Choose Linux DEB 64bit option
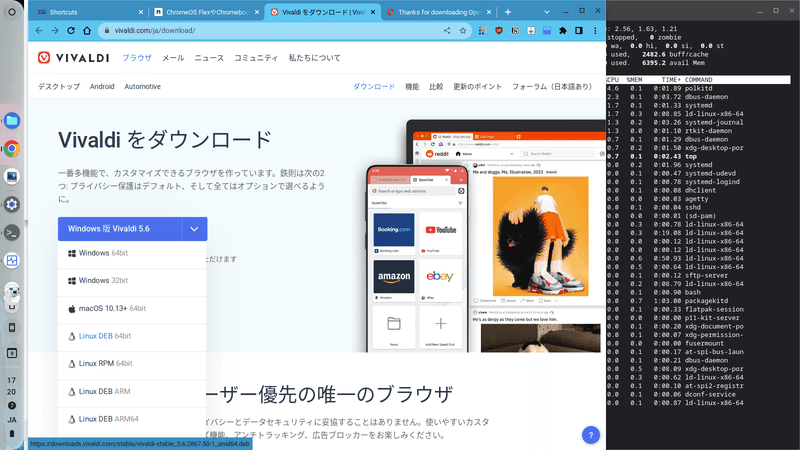 click(x=132, y=336)
